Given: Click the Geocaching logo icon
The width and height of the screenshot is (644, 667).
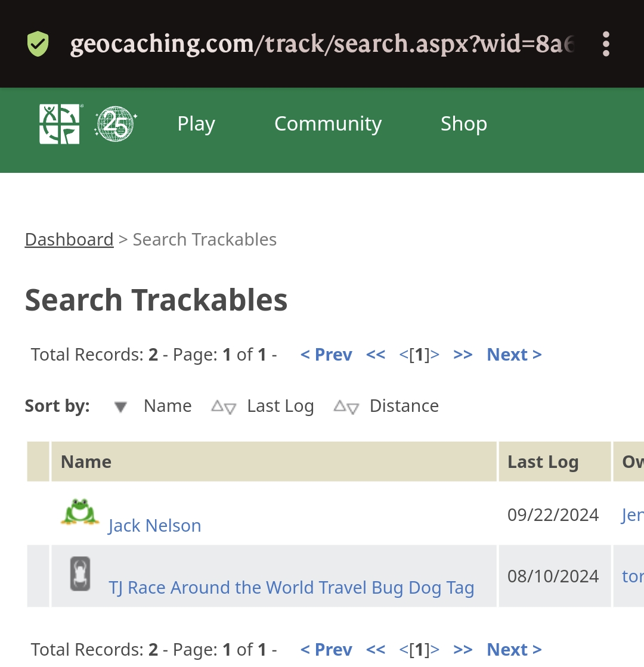Looking at the screenshot, I should click(60, 124).
